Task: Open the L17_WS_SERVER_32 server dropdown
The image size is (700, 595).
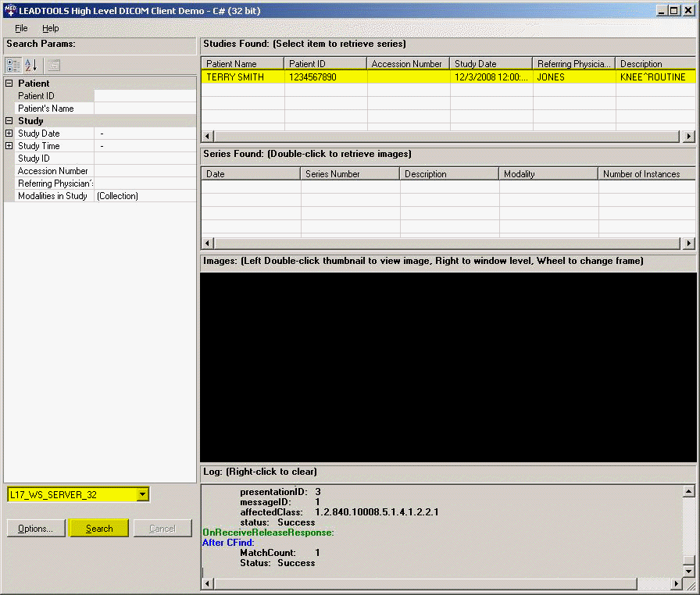Action: (141, 494)
